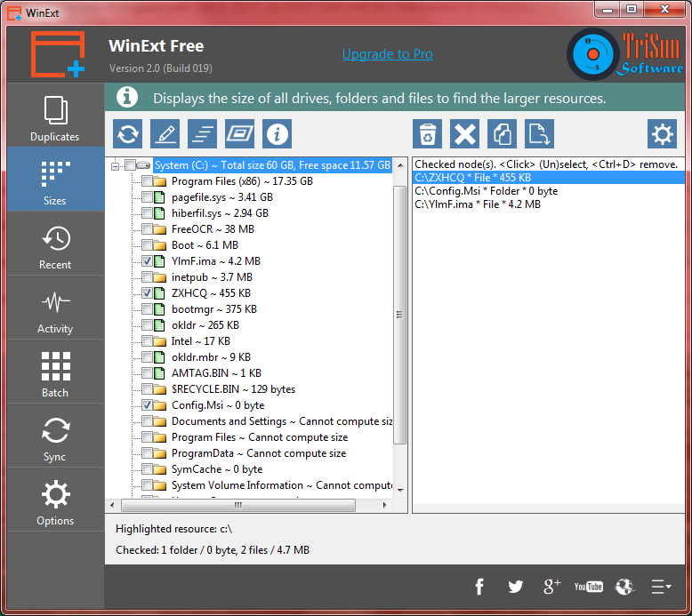The width and height of the screenshot is (692, 616).
Task: Select the $RECYCLE.BIN ~ 129 bytes row
Action: click(x=233, y=389)
